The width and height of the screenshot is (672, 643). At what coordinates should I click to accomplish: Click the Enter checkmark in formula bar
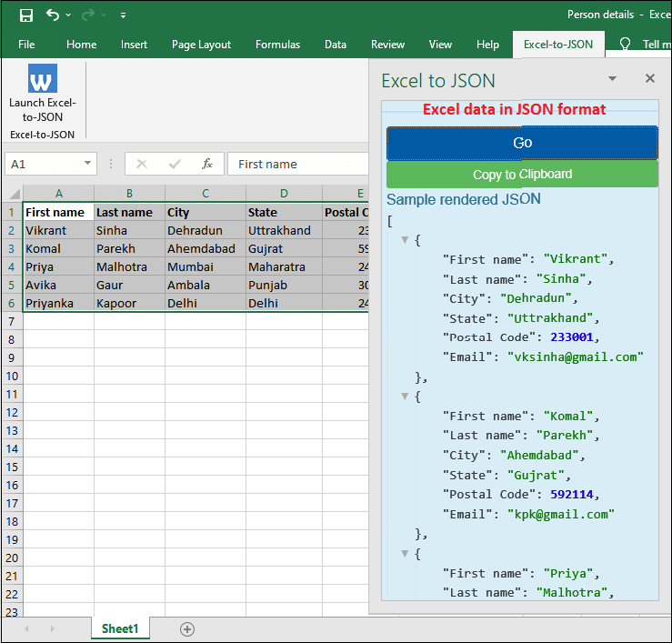[175, 164]
